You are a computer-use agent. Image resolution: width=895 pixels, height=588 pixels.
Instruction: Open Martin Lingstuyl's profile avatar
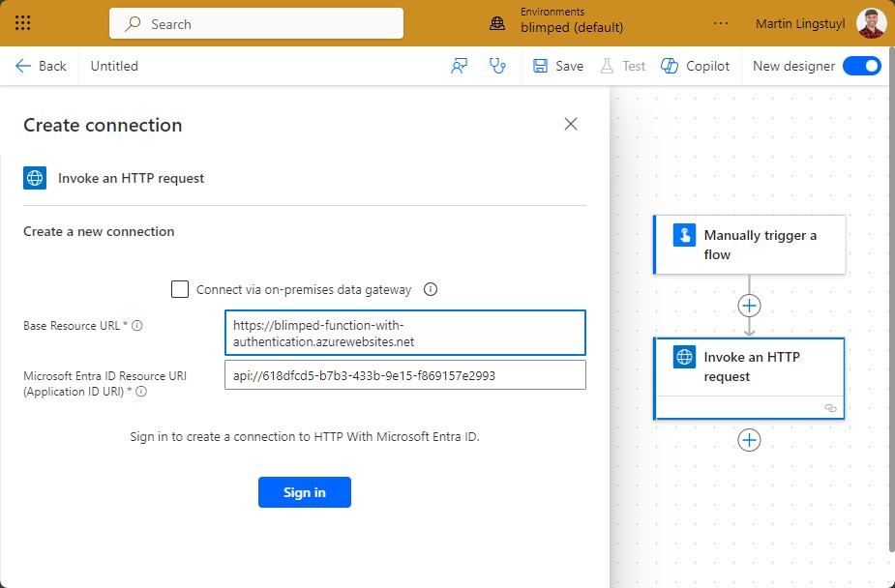(x=871, y=23)
